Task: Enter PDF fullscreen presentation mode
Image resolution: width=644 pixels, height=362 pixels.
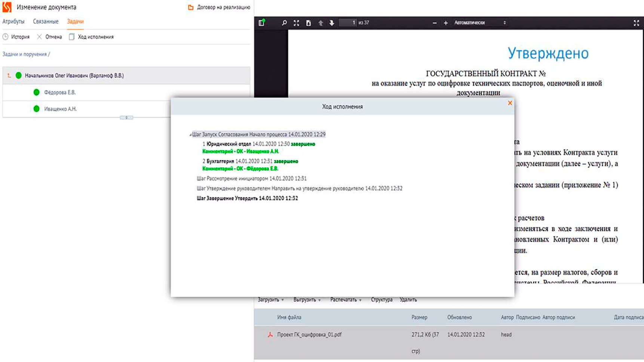Action: coord(636,23)
